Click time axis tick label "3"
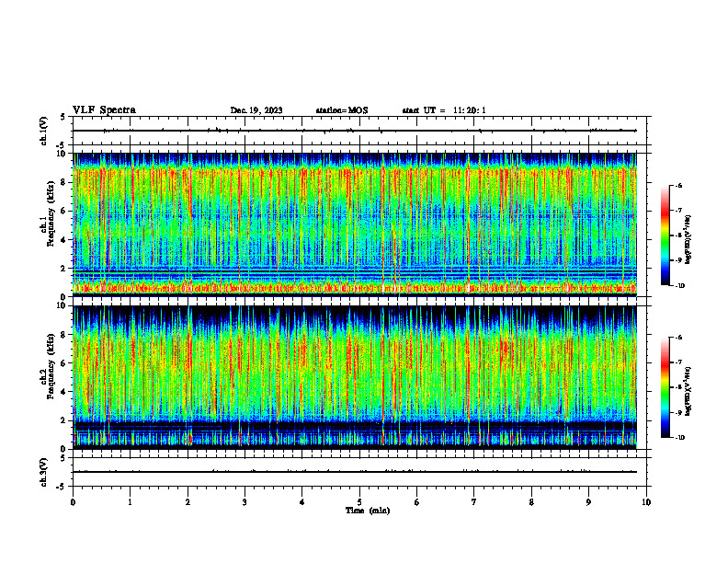 pyautogui.click(x=245, y=502)
